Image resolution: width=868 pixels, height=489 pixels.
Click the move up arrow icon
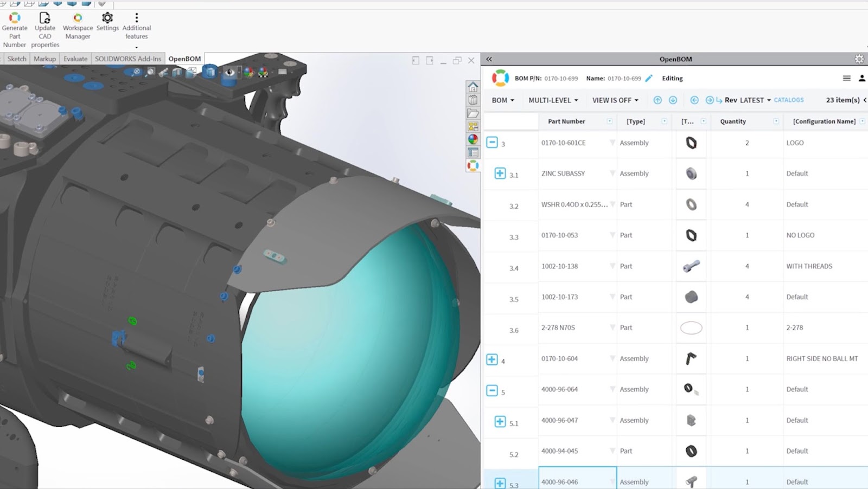658,100
